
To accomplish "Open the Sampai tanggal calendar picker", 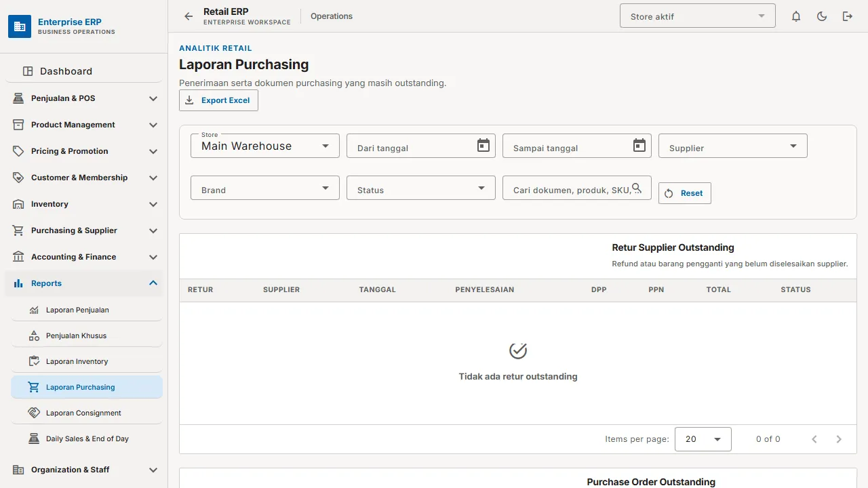I will [x=639, y=146].
